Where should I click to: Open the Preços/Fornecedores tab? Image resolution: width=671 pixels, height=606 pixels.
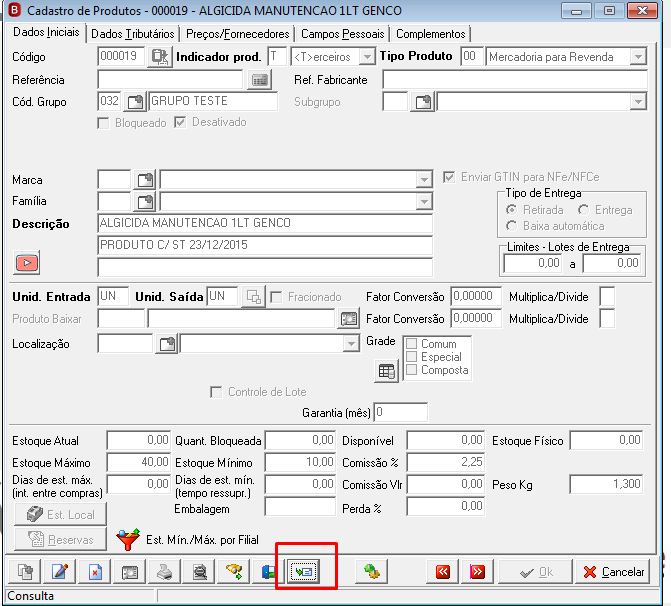point(238,34)
